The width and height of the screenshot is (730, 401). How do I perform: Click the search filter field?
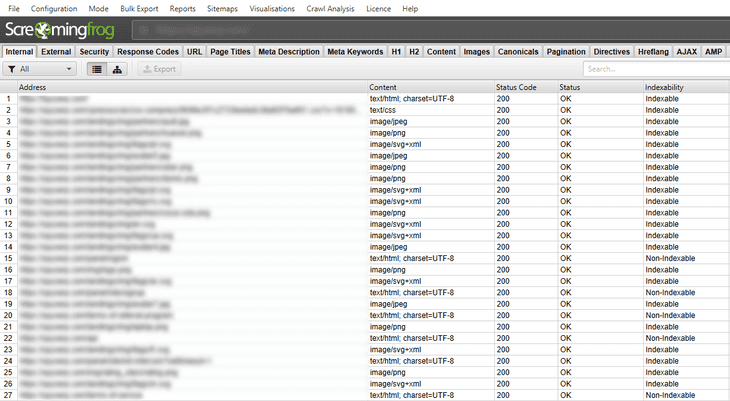click(x=655, y=69)
